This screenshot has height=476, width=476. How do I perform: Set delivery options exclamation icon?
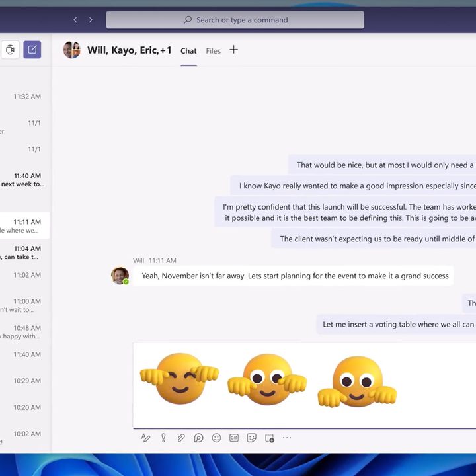coord(163,438)
